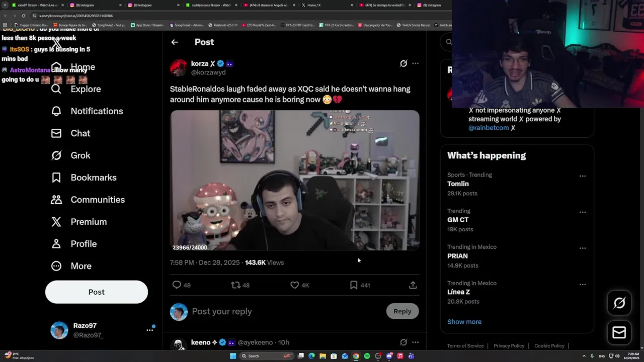Click the 7:58 PM · Dec 28, 2025 timestamp
The height and width of the screenshot is (362, 644).
205,262
